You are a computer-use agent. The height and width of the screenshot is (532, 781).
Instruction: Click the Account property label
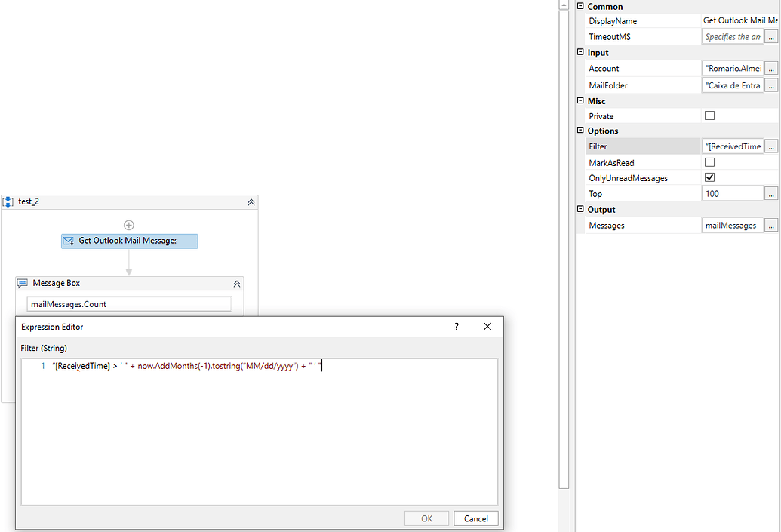(604, 69)
